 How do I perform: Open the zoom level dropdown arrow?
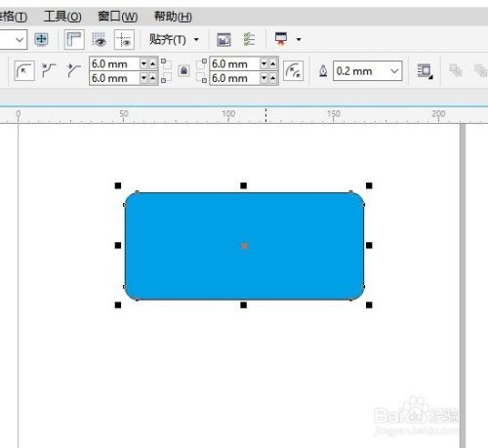[x=20, y=40]
